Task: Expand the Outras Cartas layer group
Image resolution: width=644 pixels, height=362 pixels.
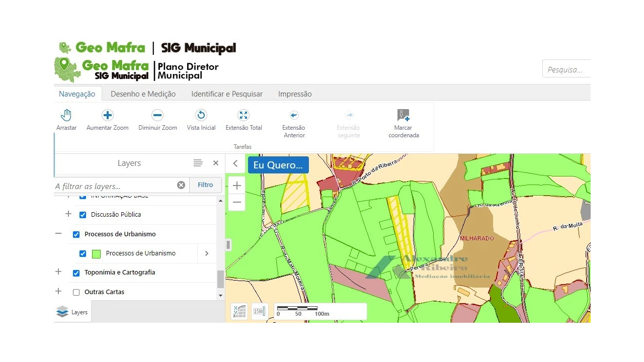Action: (x=58, y=292)
